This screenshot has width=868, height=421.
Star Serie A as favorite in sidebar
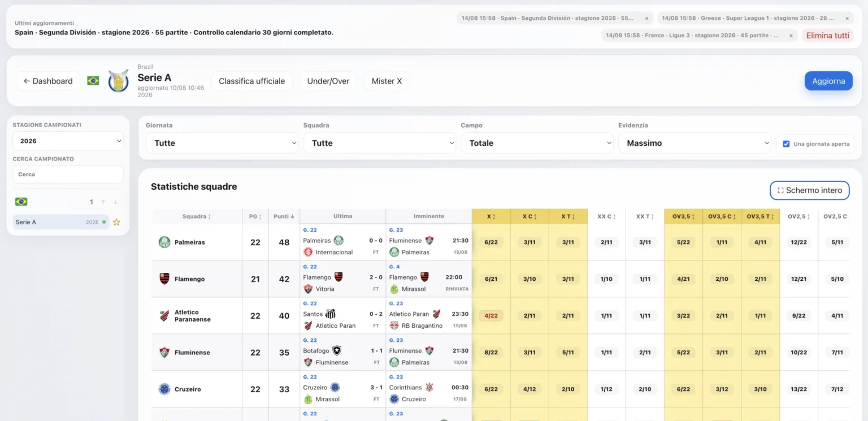116,222
